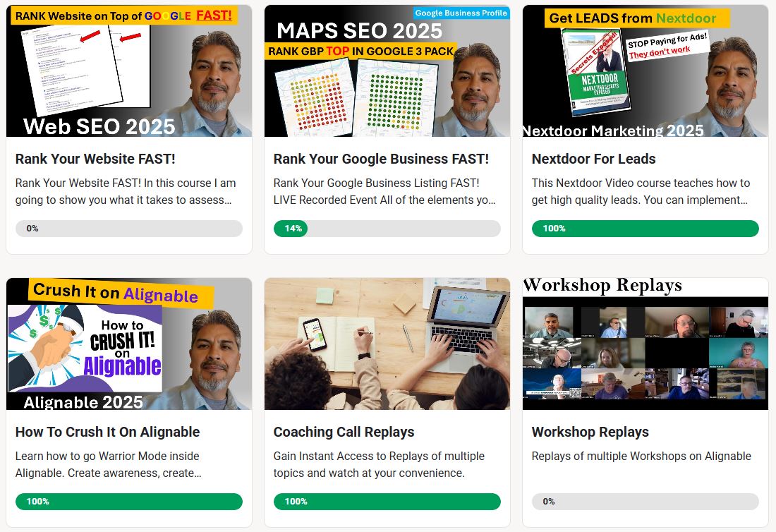Click the 100% progress bar for Coaching Call Replays
776x532 pixels.
pos(387,502)
